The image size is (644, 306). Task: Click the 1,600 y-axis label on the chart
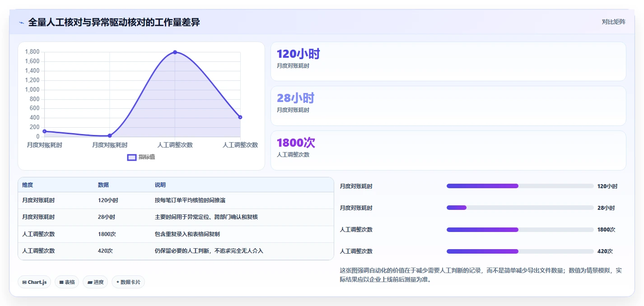pos(33,61)
